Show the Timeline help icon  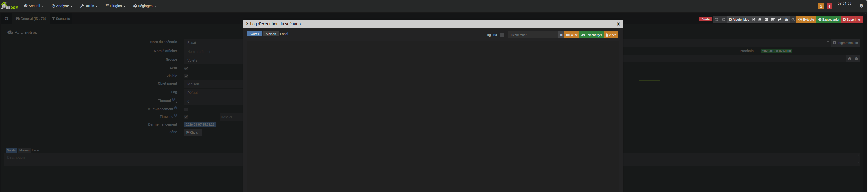coord(175,115)
